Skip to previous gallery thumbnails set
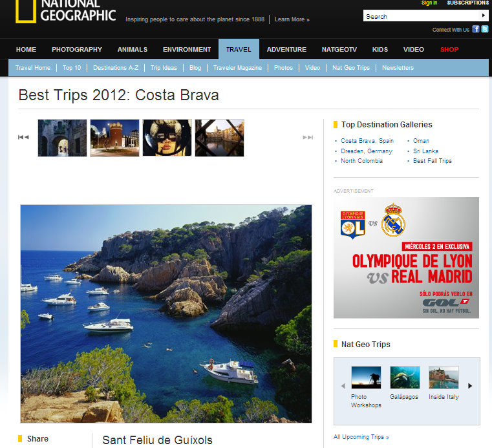This screenshot has height=448, width=492. pos(23,137)
